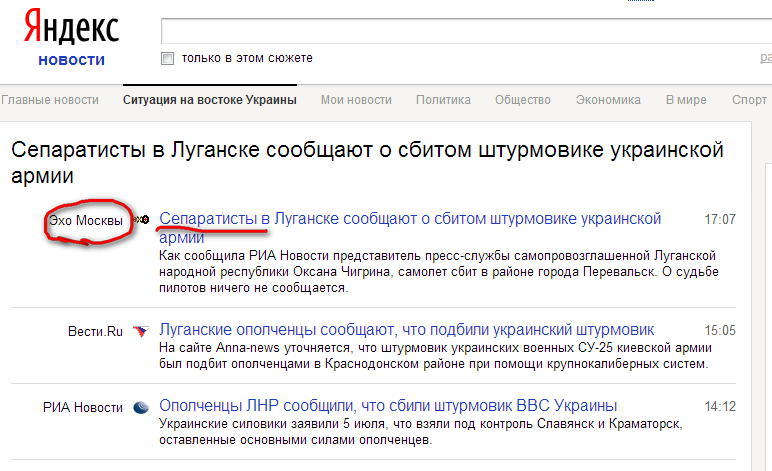Click the 17:07 timestamp

coord(720,219)
